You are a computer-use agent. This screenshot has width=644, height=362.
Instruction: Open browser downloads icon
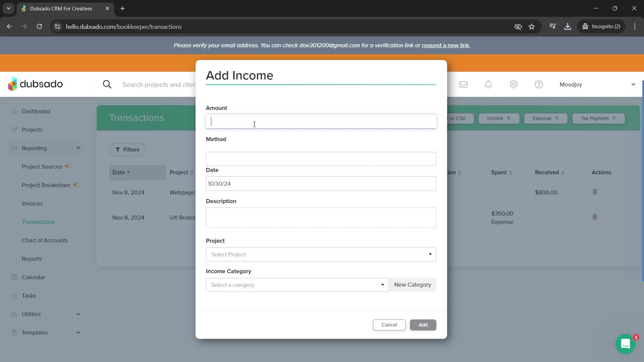pos(568,26)
